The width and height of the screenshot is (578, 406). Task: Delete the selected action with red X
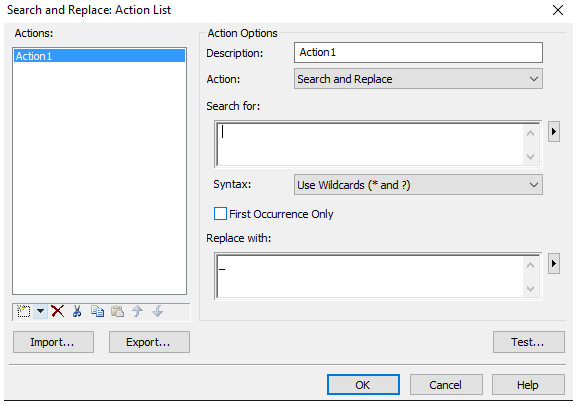click(x=58, y=312)
